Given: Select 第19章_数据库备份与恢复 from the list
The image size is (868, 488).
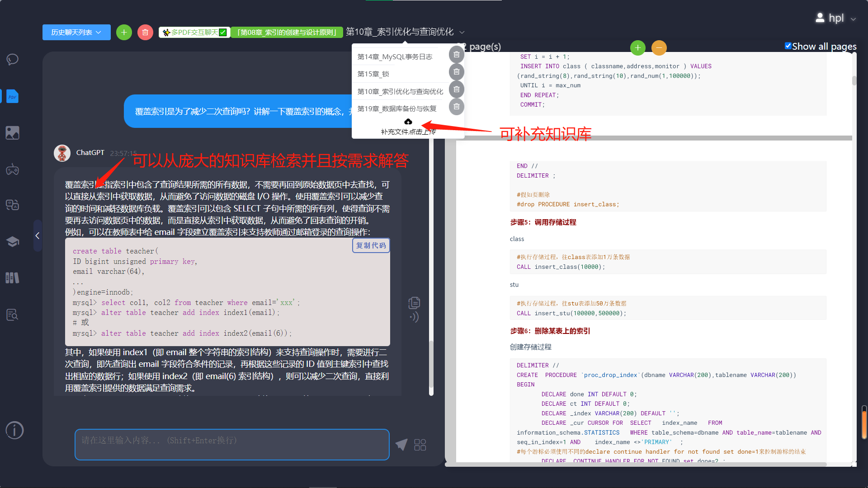Looking at the screenshot, I should [x=397, y=108].
